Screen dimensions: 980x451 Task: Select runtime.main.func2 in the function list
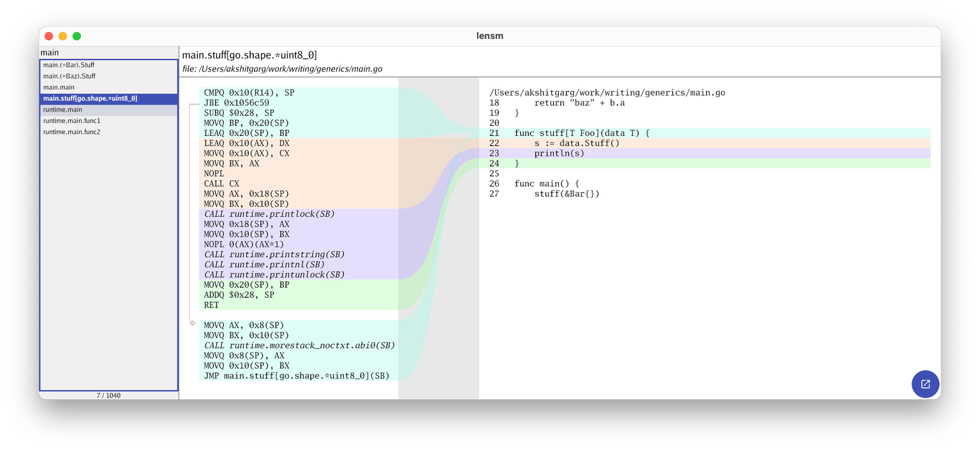pos(71,132)
